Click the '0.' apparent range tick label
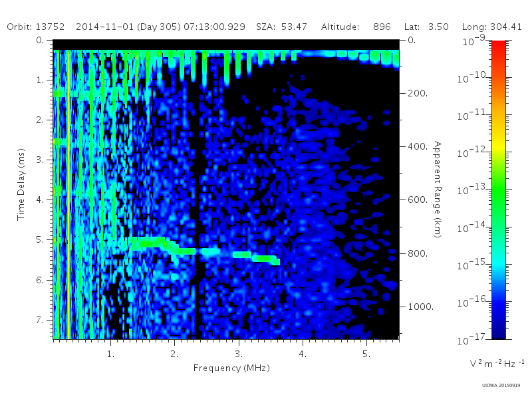The image size is (532, 399). click(412, 40)
